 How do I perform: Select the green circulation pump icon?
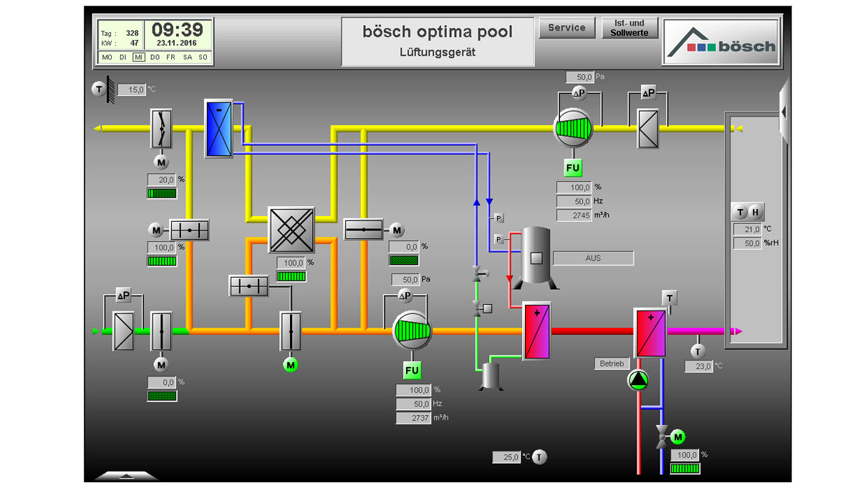(x=638, y=380)
